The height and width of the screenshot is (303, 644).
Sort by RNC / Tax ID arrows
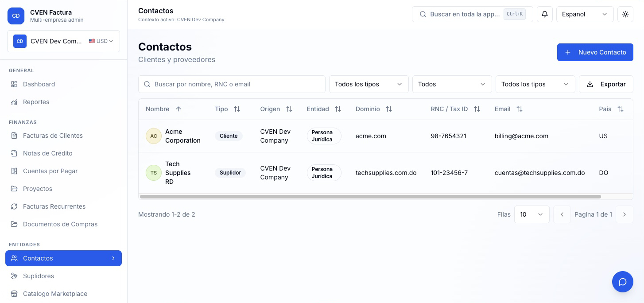click(x=477, y=109)
